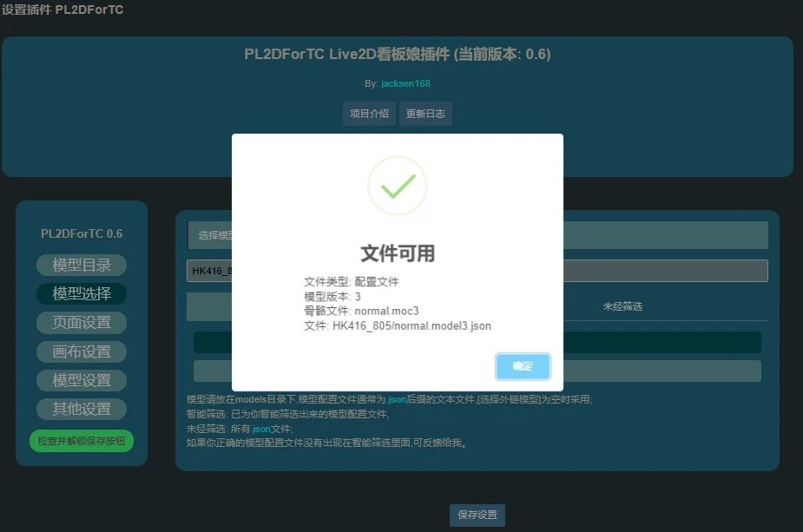The width and height of the screenshot is (803, 532).
Task: Open the 项目介绍 button
Action: [x=369, y=114]
